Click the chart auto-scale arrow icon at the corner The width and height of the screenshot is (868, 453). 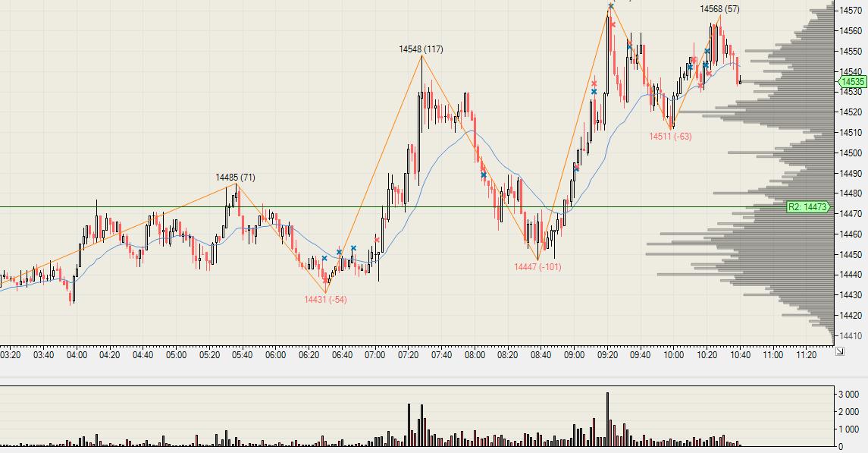pyautogui.click(x=839, y=351)
